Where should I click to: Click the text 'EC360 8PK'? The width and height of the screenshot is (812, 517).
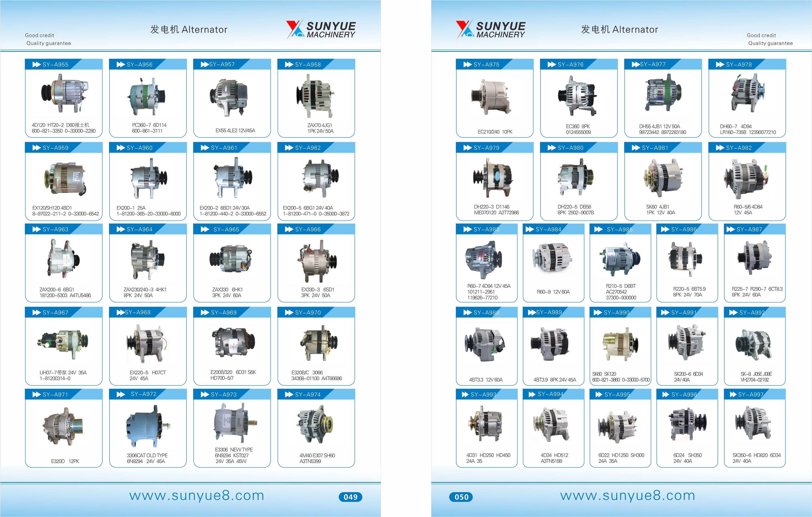pos(578,126)
